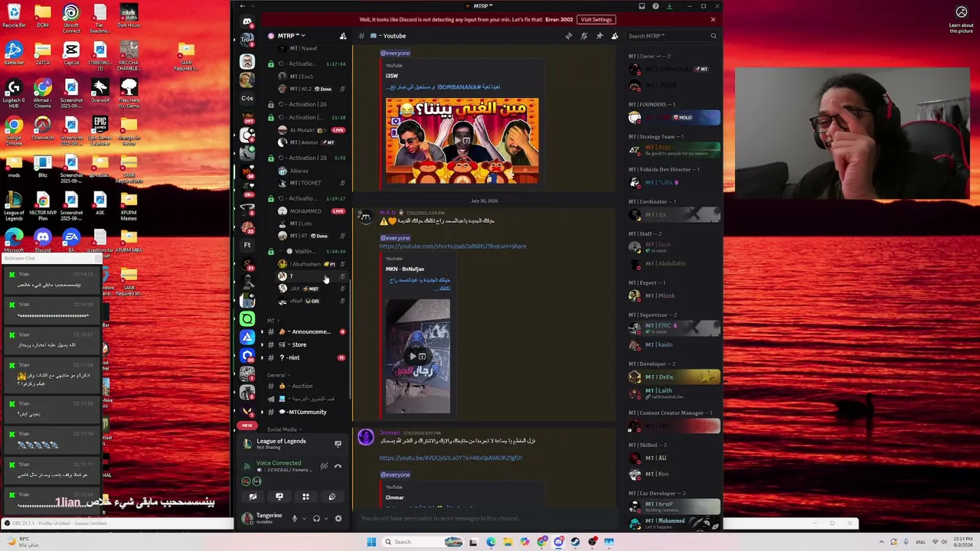
Task: Open the C<>s server icon
Action: 247,98
